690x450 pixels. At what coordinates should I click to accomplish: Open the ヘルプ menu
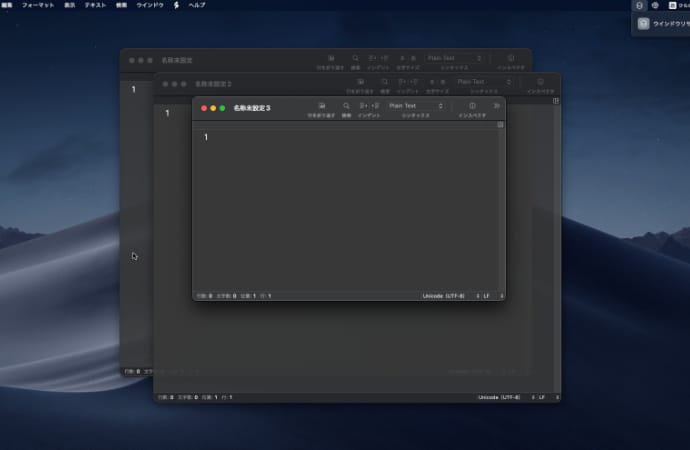(x=197, y=5)
